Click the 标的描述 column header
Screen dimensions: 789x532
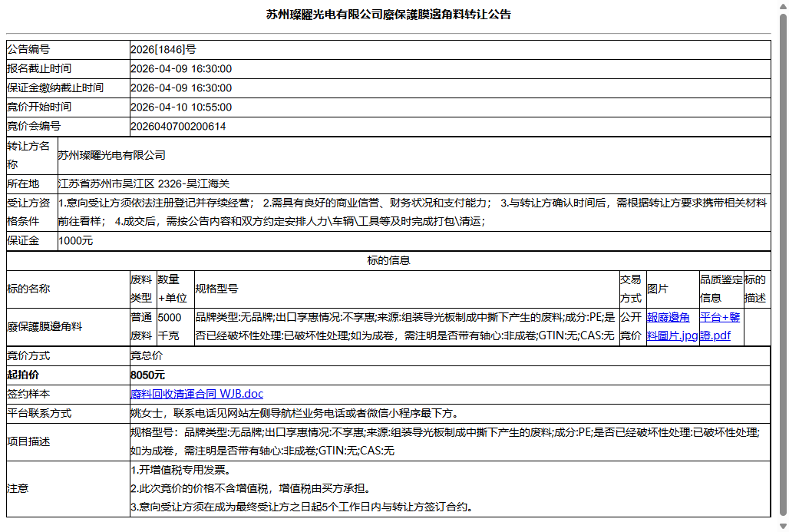(757, 289)
